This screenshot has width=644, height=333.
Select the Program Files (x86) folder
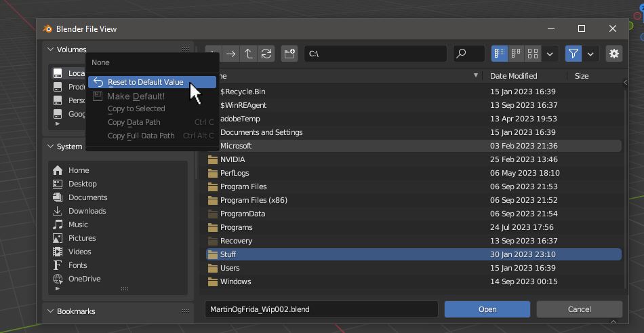coord(414,200)
